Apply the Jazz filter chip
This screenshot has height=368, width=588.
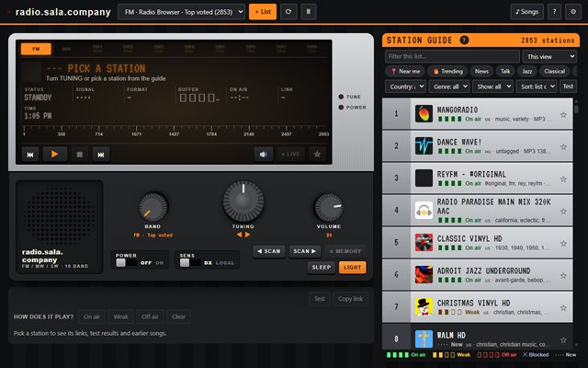526,72
